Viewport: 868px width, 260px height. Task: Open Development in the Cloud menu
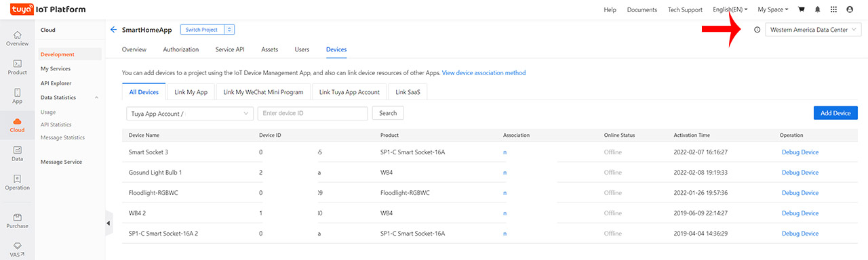[58, 54]
